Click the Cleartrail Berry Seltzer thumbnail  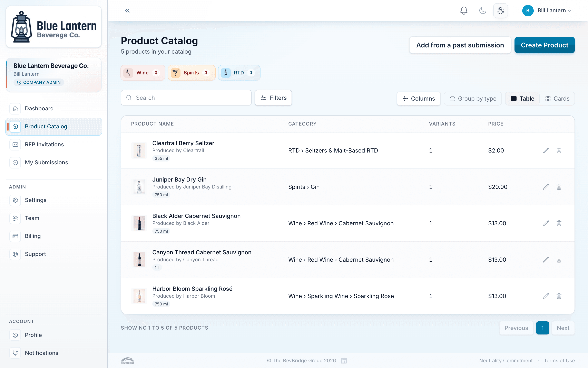(x=139, y=151)
